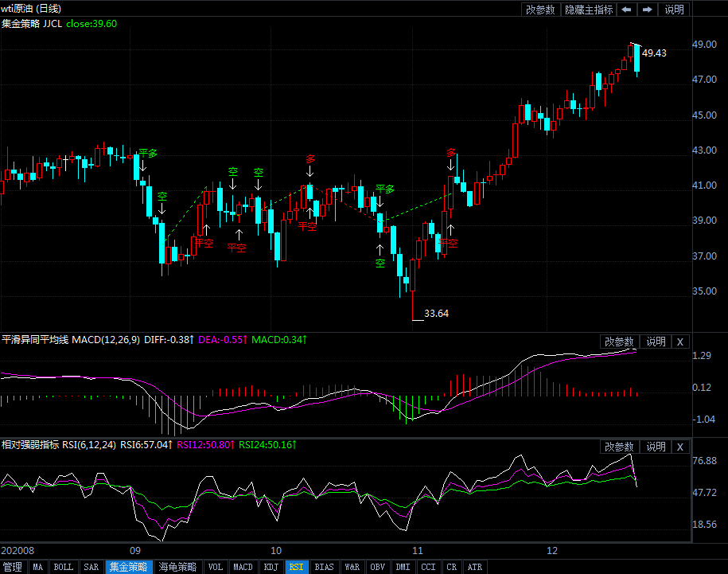
Task: Close the MACD indicator panel with X
Action: click(x=679, y=342)
